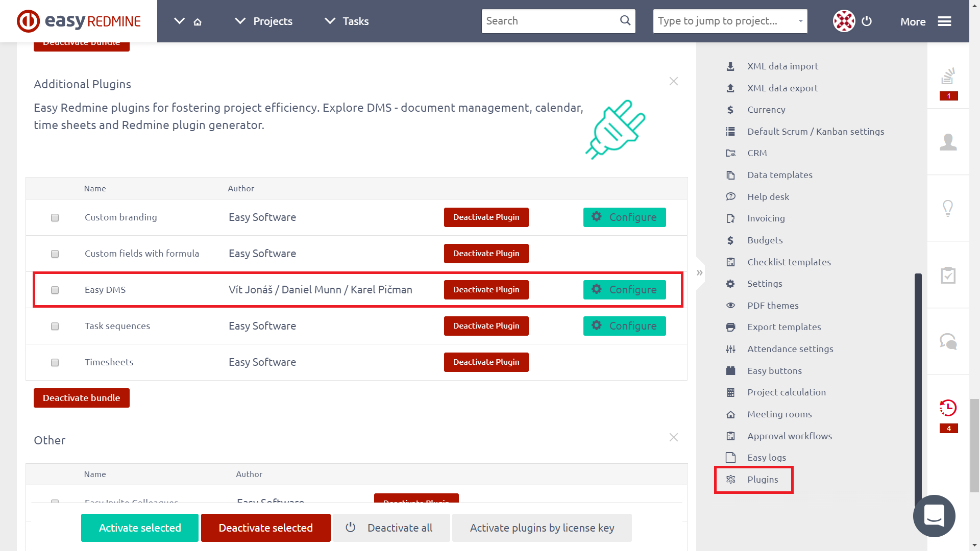Open the More menu

click(913, 21)
